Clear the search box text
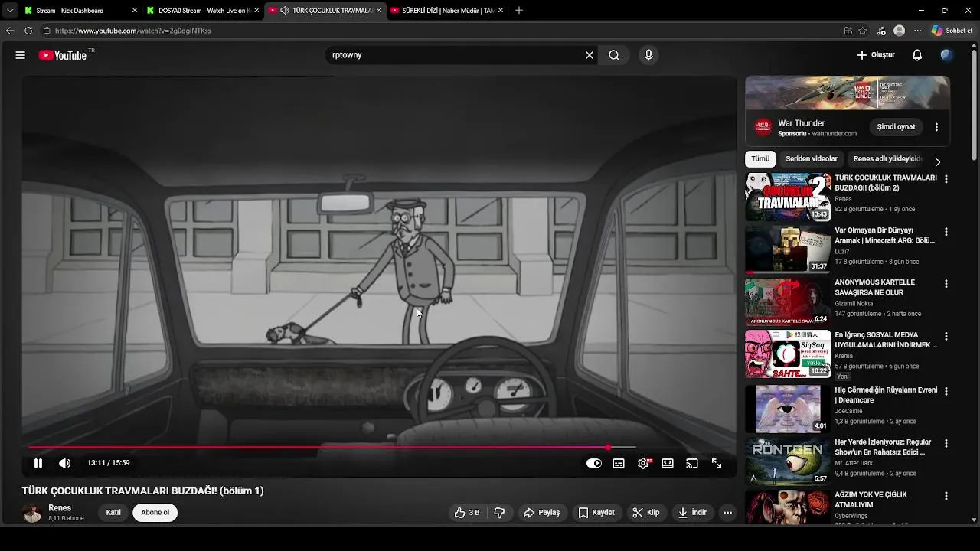980x551 pixels. 590,55
